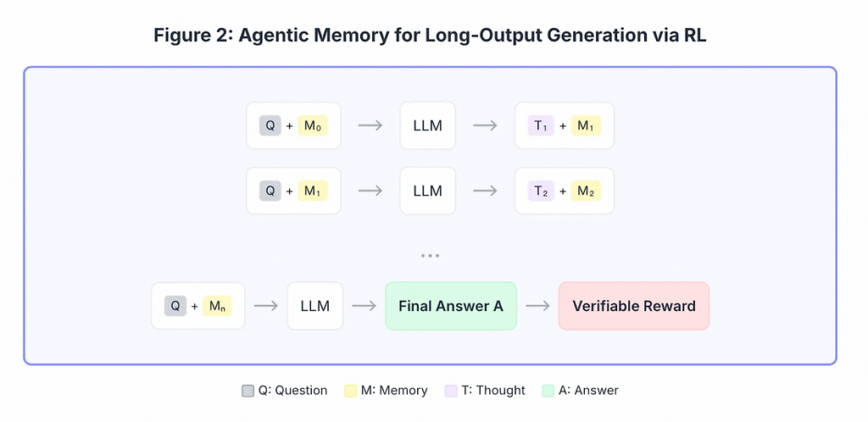Image resolution: width=868 pixels, height=422 pixels.
Task: Click the LLM box before Final Answer
Action: pyautogui.click(x=314, y=306)
